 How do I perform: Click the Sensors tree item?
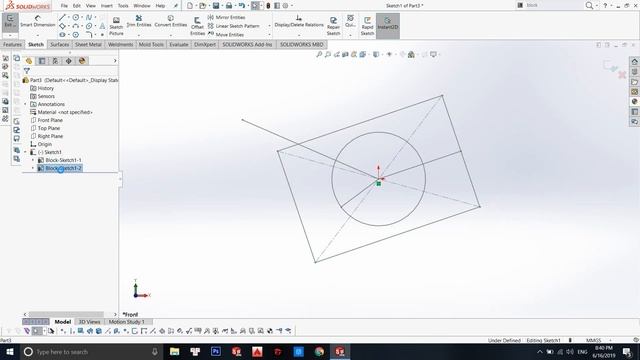point(42,96)
